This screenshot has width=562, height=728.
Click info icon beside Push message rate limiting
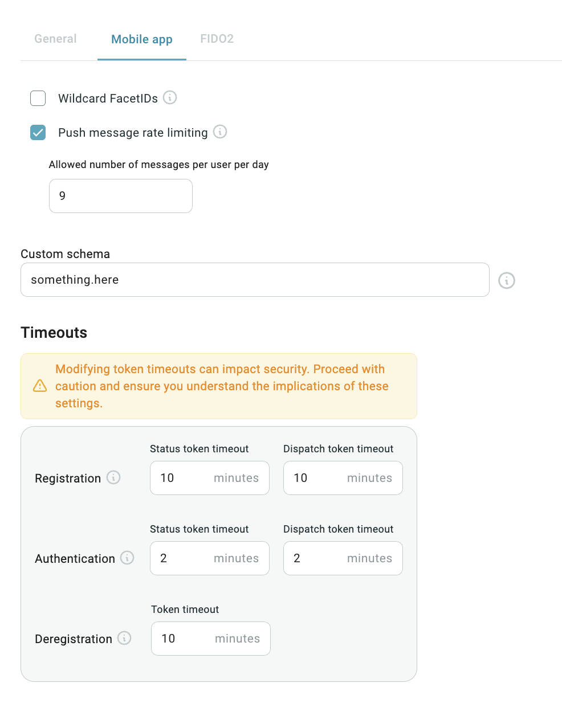[220, 132]
